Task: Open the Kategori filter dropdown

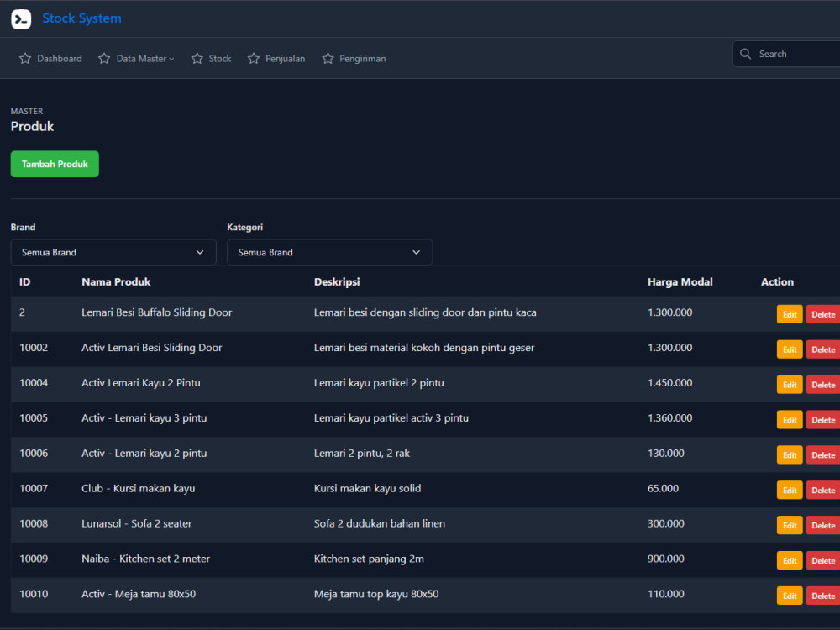Action: (x=330, y=252)
